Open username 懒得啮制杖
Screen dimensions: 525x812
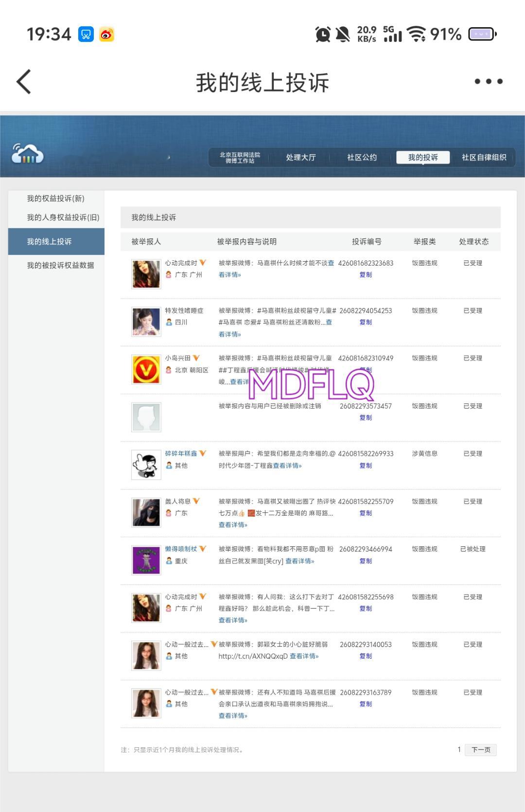tap(181, 549)
